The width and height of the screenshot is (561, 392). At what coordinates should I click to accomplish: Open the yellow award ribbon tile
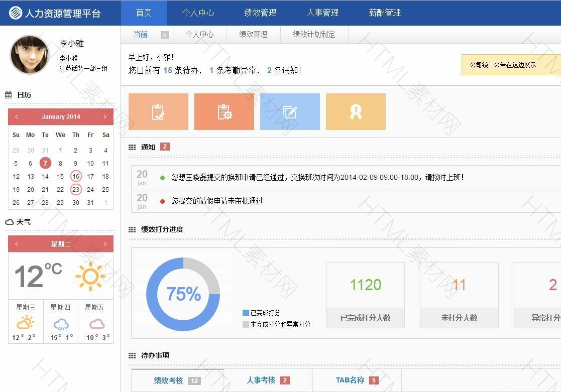tap(356, 111)
